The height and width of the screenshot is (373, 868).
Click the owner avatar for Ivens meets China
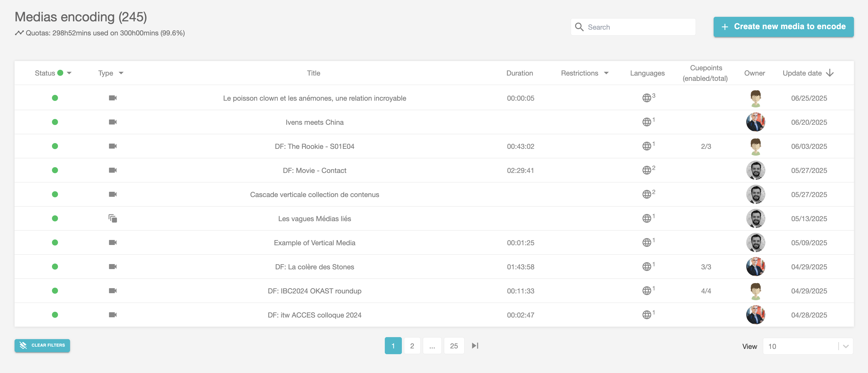click(x=756, y=122)
